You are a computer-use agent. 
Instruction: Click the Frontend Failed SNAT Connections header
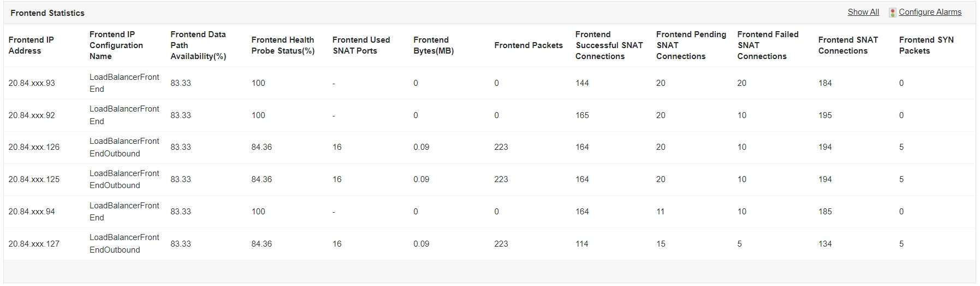click(768, 45)
